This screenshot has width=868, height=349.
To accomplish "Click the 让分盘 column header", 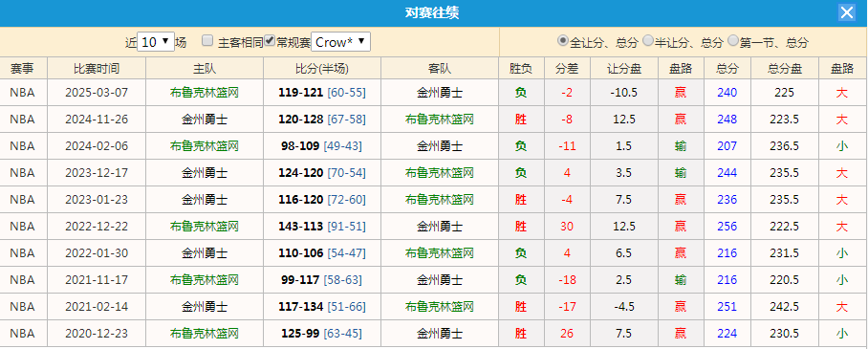I will click(624, 68).
